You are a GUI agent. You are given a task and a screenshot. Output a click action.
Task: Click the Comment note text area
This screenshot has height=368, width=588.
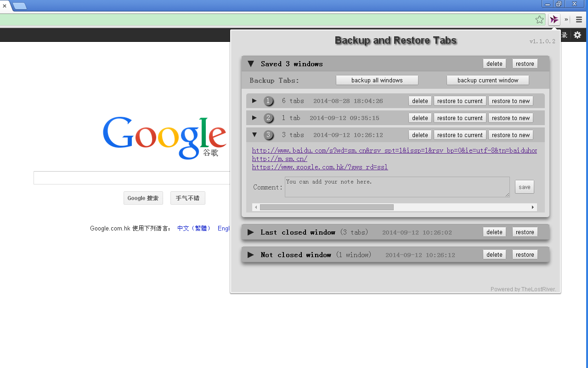click(x=397, y=187)
